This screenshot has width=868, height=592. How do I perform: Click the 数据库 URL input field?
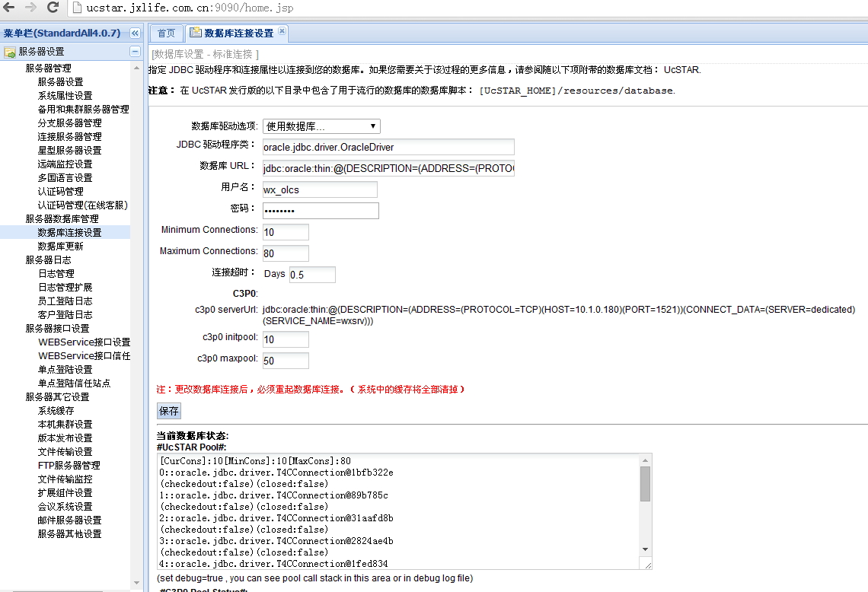[388, 168]
